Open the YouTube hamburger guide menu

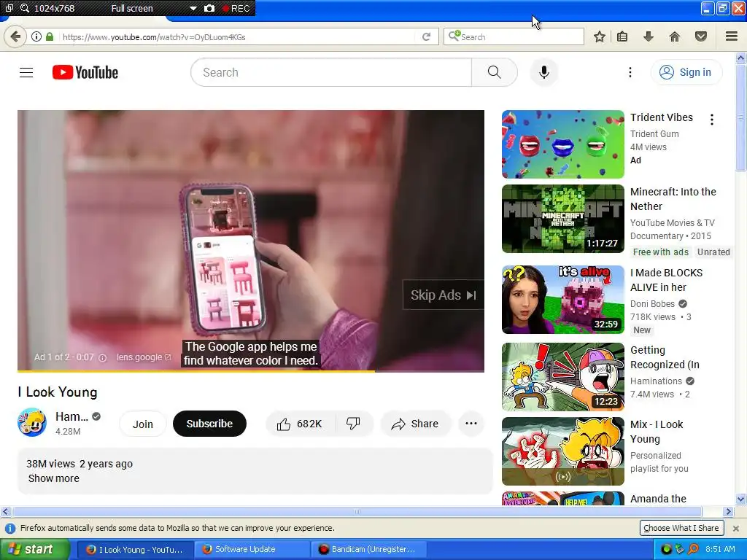[x=26, y=72]
